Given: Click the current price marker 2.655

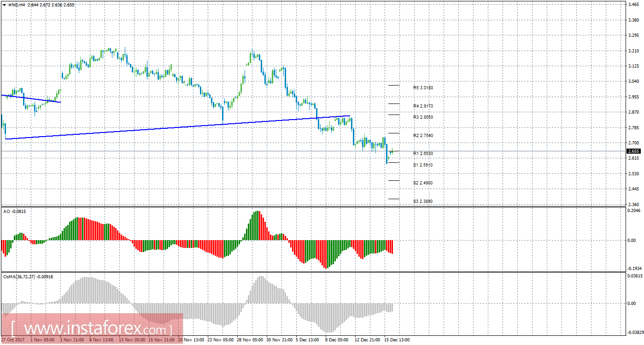Looking at the screenshot, I should click(x=634, y=151).
